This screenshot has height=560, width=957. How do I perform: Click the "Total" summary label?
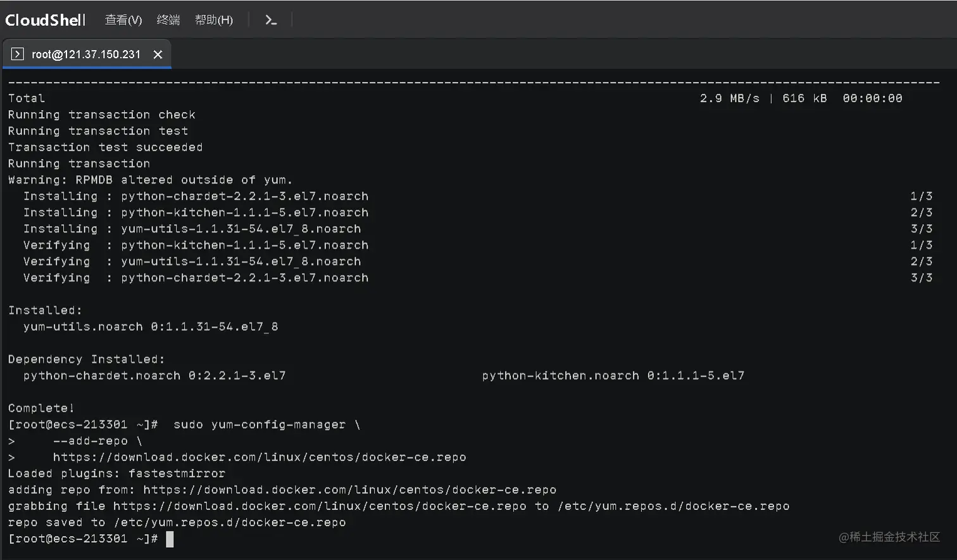point(26,98)
